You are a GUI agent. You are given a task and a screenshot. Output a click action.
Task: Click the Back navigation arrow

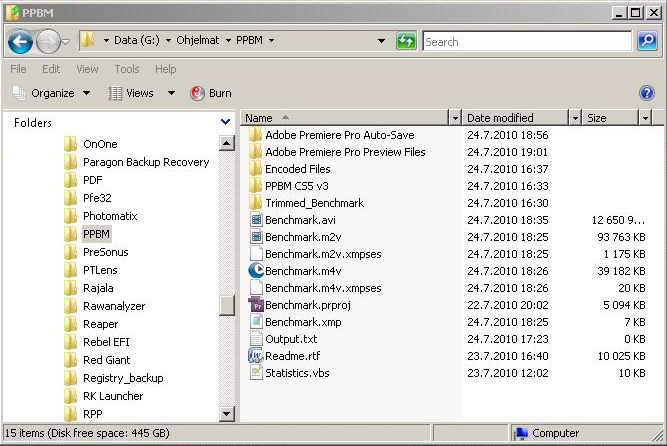tap(20, 41)
